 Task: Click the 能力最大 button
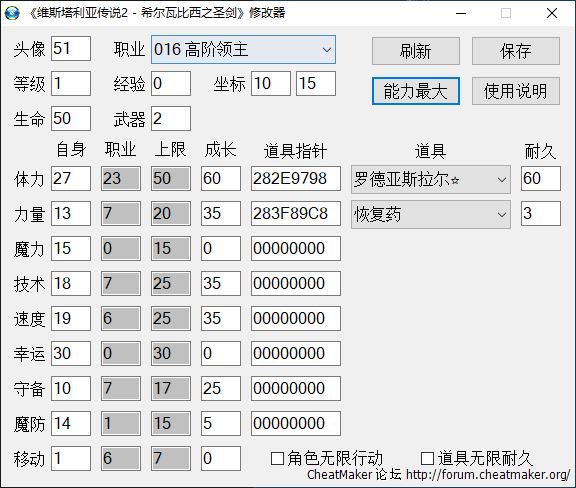[416, 91]
